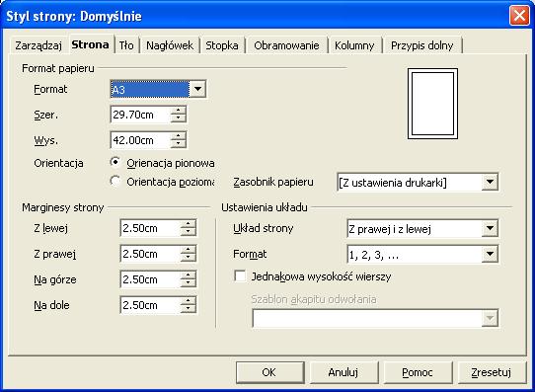This screenshot has height=392, width=535.
Task: Click the Anuluj button
Action: pyautogui.click(x=344, y=372)
